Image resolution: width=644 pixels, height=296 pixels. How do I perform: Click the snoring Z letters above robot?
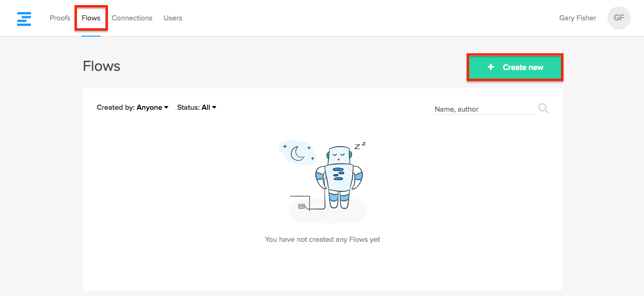tap(360, 146)
